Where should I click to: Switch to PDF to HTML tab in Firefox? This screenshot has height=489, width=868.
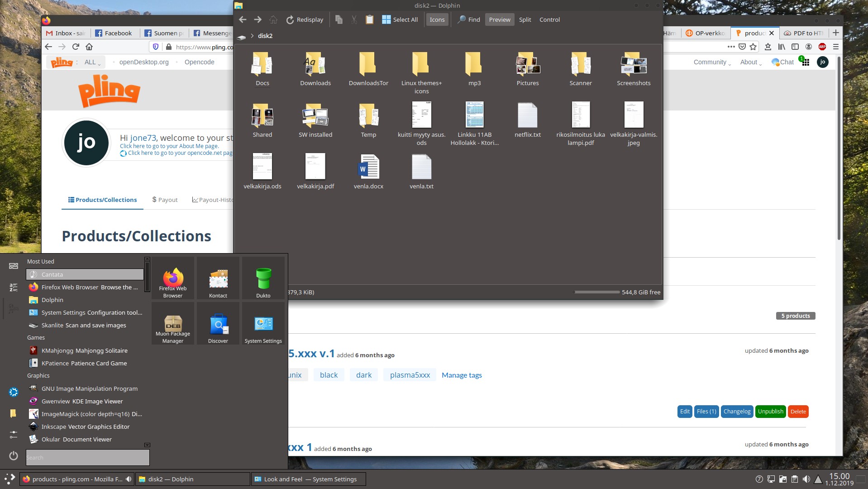pos(804,33)
